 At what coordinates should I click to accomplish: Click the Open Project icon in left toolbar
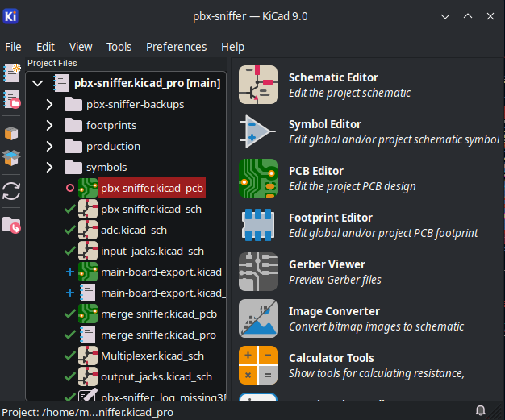(x=11, y=99)
